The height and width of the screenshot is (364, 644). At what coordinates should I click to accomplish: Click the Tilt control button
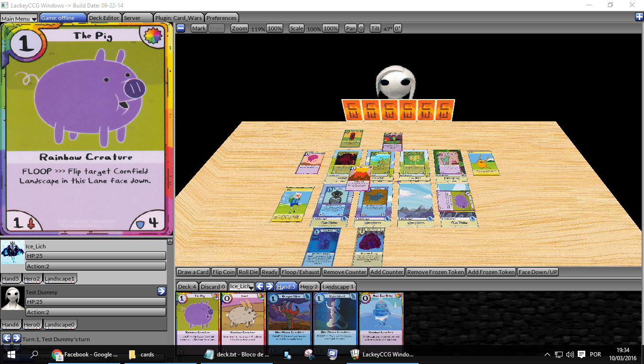tap(376, 28)
